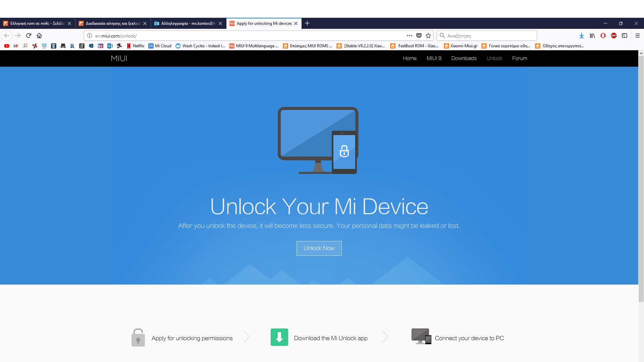Click the Adblock Plus extension icon

tap(614, 36)
